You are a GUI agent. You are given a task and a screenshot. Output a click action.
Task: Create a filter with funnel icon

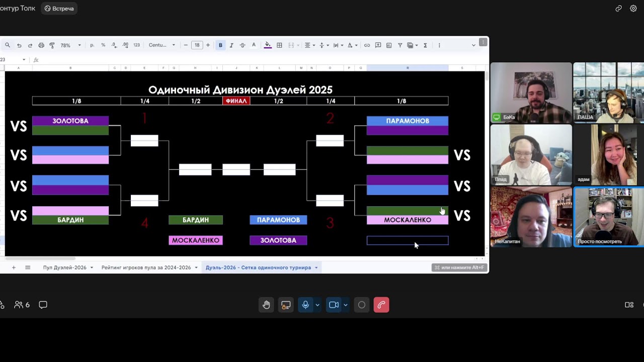coord(400,45)
